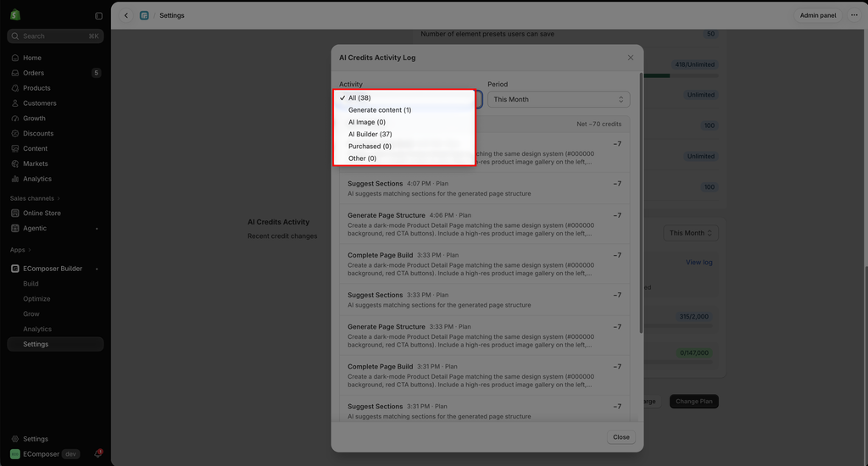The width and height of the screenshot is (868, 466).
Task: Open Grow under EComposer Builder
Action: click(31, 313)
